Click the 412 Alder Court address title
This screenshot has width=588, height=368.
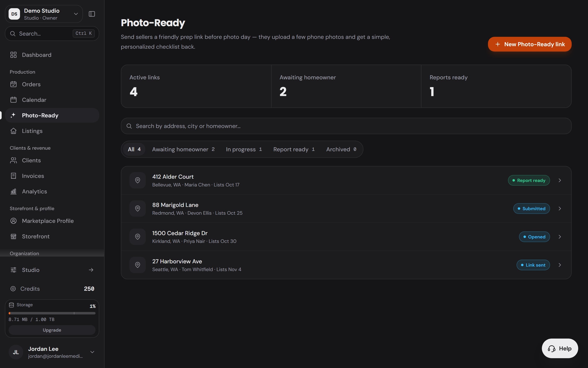click(173, 177)
